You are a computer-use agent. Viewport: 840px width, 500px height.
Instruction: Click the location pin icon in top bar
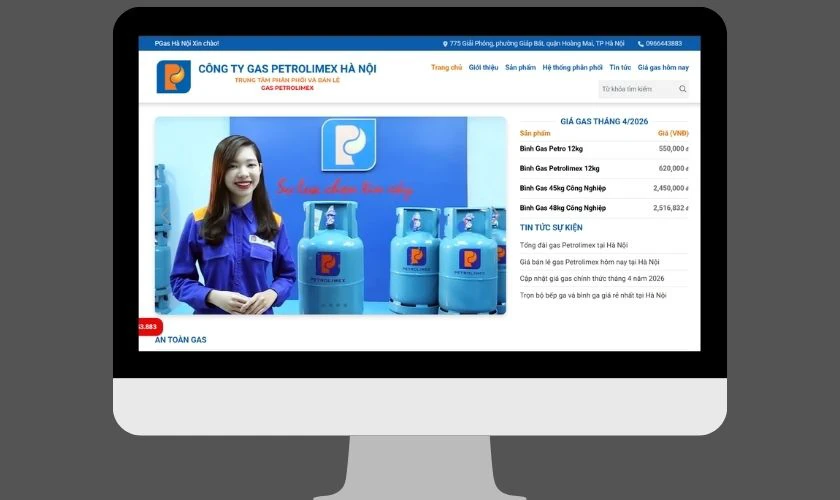445,44
